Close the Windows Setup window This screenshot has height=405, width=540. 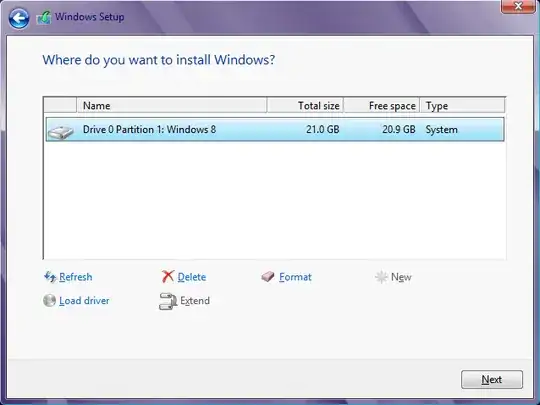[x=518, y=6]
